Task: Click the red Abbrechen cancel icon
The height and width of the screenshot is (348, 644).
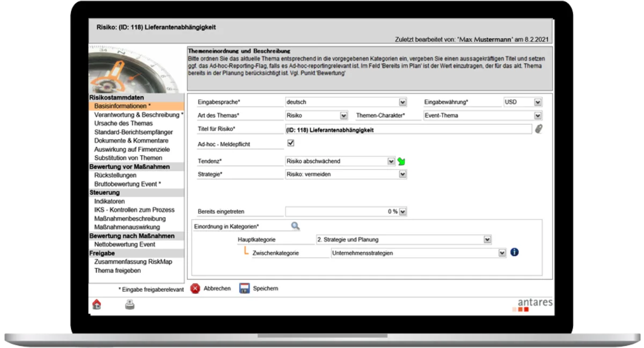Action: pyautogui.click(x=195, y=288)
